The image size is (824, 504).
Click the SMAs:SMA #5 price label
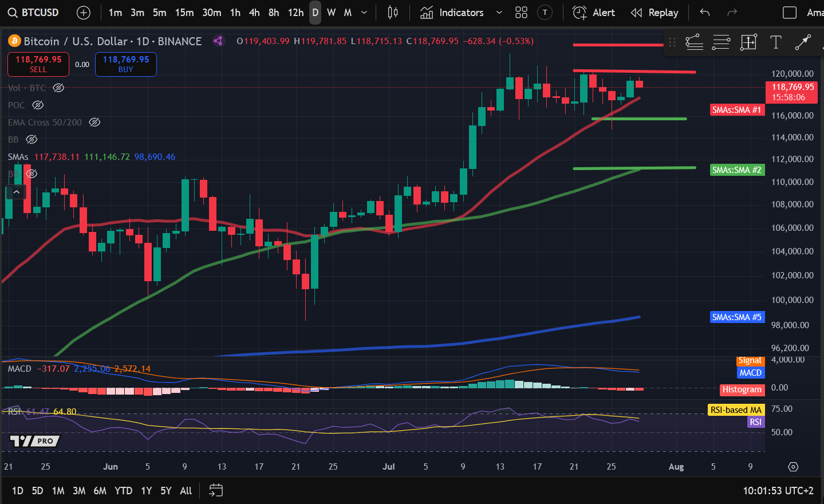(737, 317)
